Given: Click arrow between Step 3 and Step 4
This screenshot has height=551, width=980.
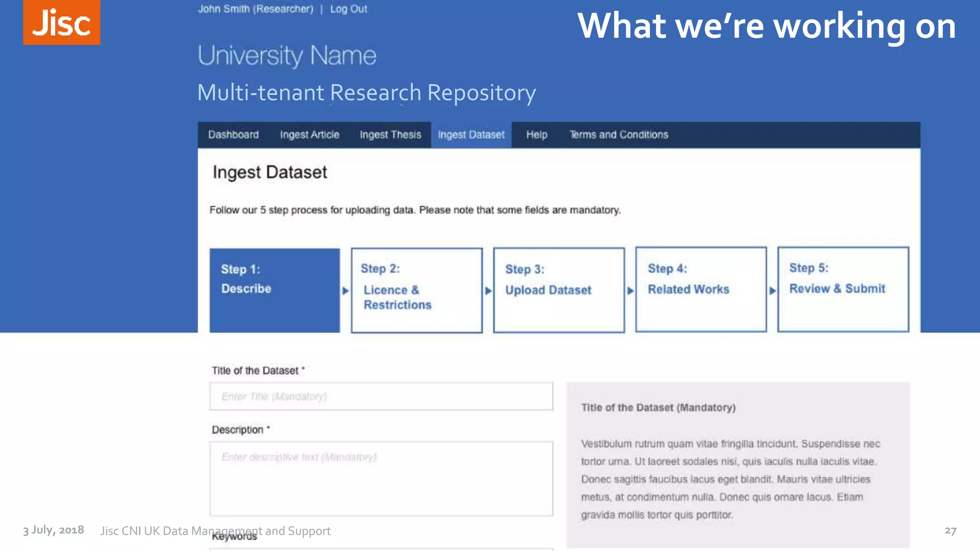Looking at the screenshot, I should tap(630, 291).
